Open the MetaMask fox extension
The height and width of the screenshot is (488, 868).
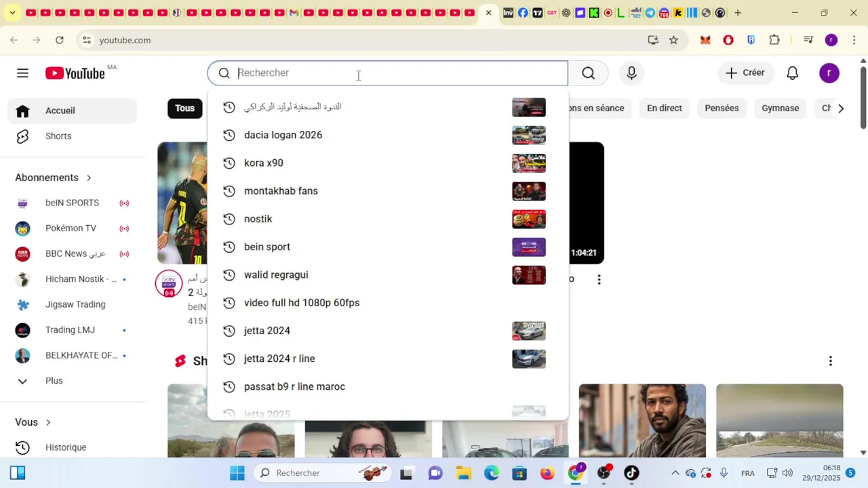(x=705, y=40)
